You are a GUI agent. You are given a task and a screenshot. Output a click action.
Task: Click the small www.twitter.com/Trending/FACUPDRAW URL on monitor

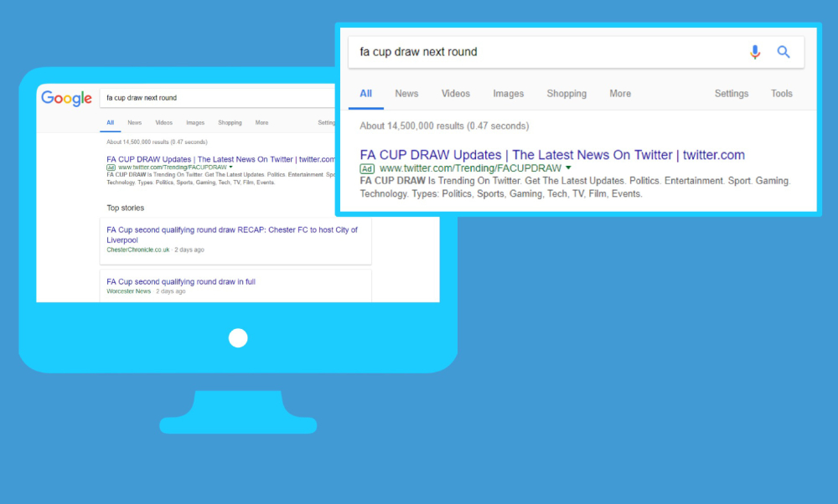coord(172,167)
